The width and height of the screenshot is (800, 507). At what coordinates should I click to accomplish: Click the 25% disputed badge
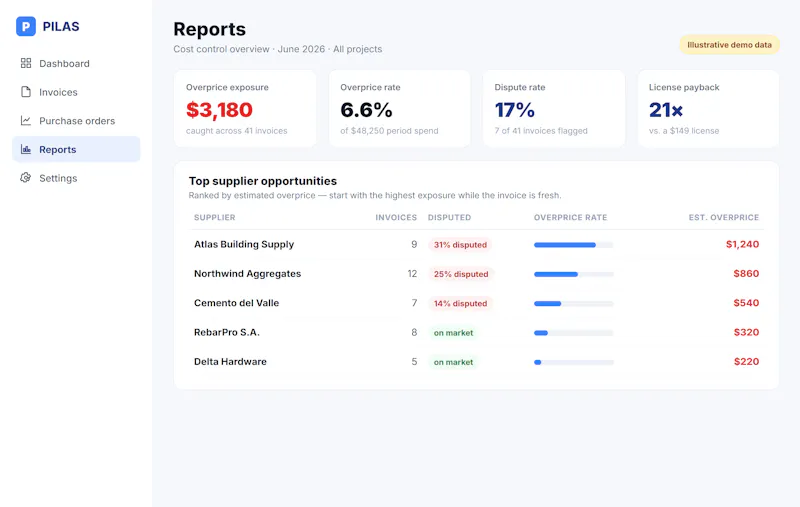tap(461, 274)
